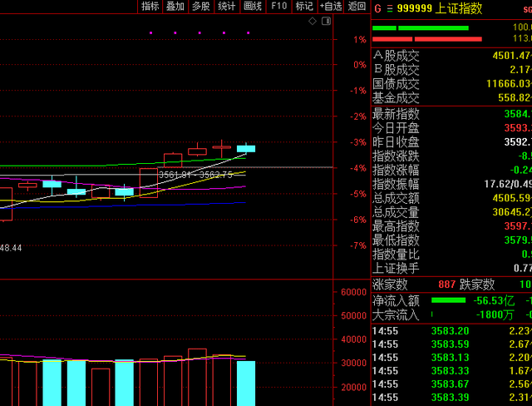Click the large red candlestick near 3561.81
Screen dimensions: 532x406
point(149,183)
